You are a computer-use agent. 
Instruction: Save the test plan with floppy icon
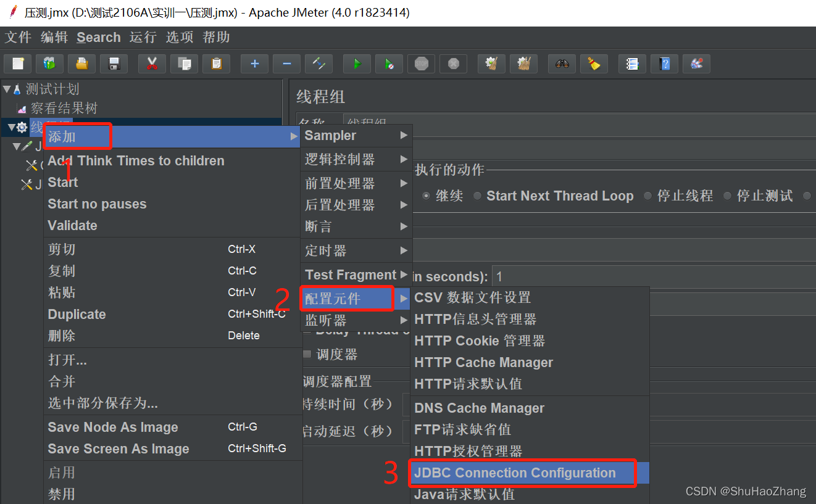114,64
